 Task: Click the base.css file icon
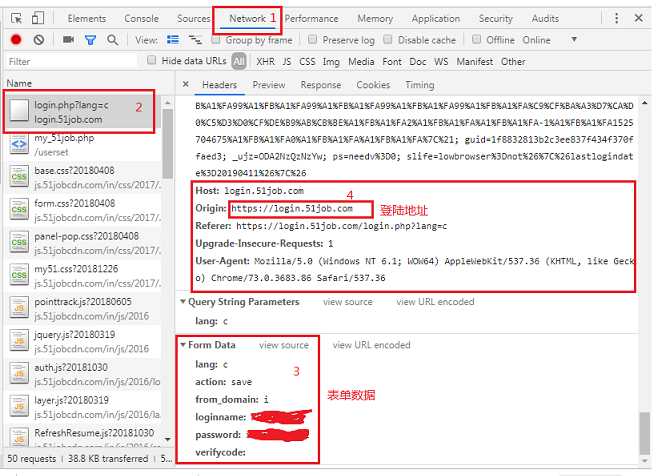coord(19,177)
